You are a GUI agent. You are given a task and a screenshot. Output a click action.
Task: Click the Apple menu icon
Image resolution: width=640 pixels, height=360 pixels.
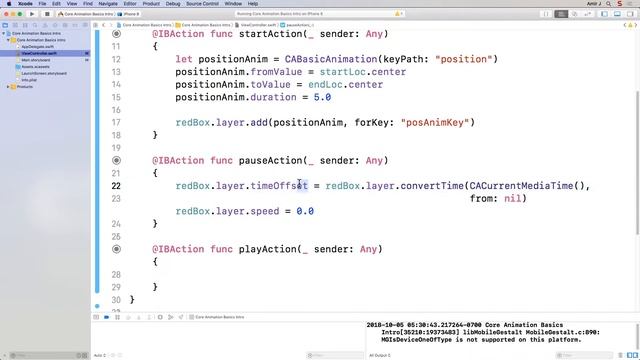pos(9,4)
